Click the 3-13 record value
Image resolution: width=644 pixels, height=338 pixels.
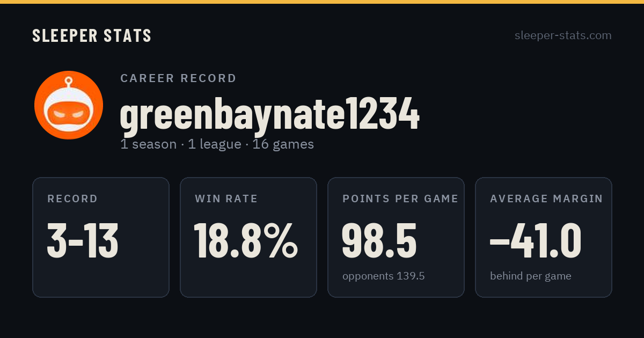[x=83, y=240]
